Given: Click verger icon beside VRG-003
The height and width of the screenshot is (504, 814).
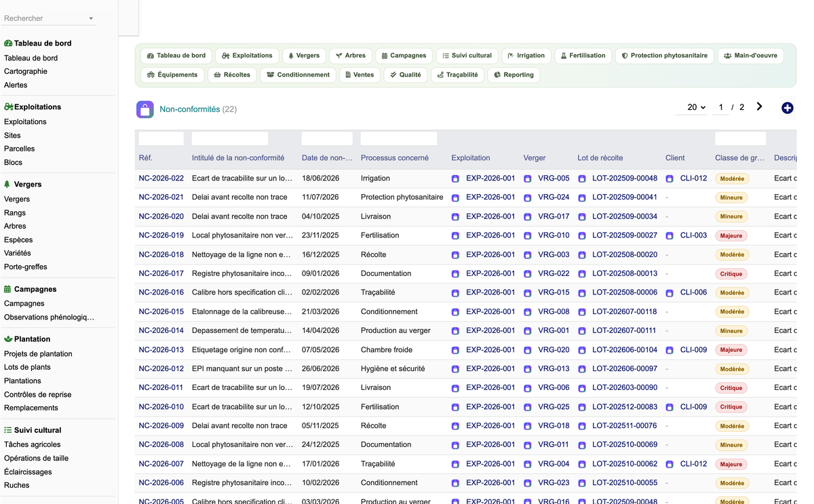Looking at the screenshot, I should point(527,255).
